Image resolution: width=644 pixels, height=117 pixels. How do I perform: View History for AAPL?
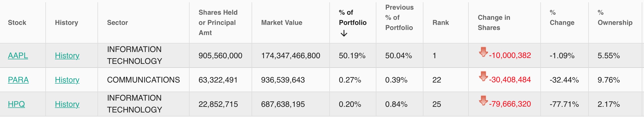(x=67, y=56)
